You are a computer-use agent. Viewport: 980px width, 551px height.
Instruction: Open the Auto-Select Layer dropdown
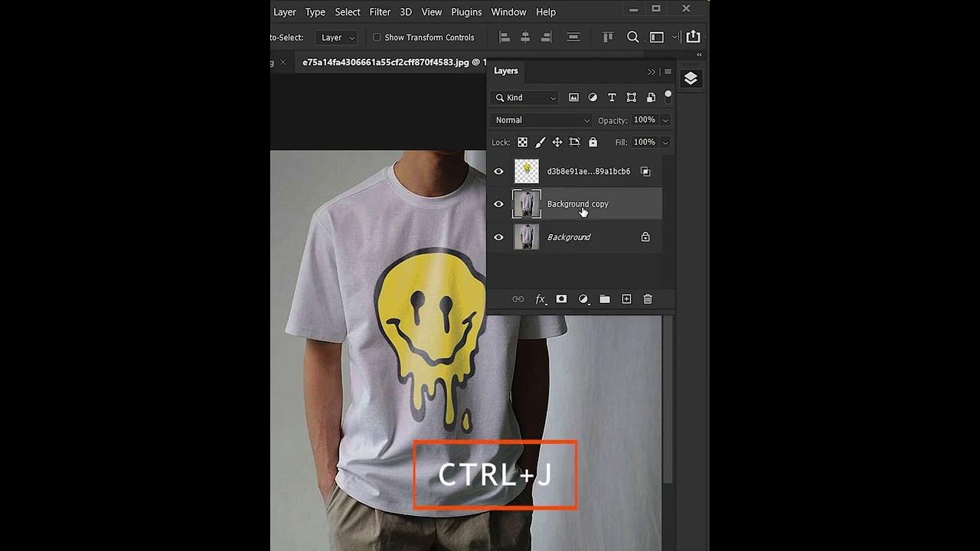[x=337, y=37]
